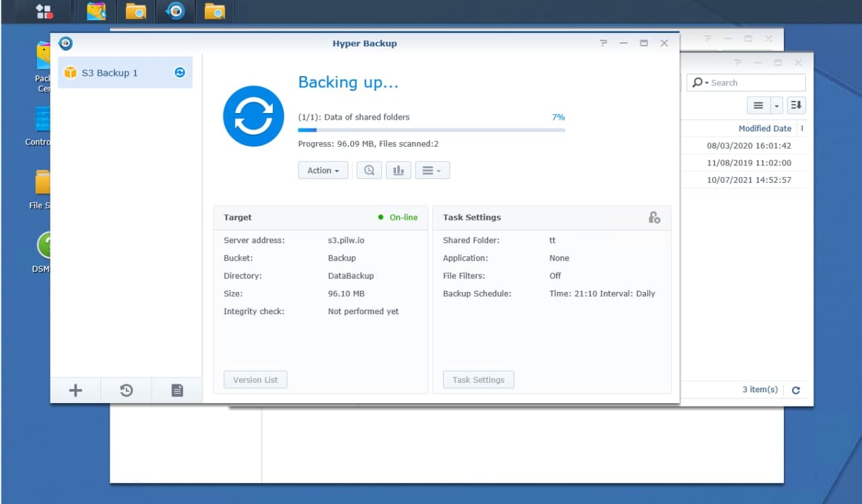Open the DSM main menu icon
This screenshot has width=862, height=504.
click(x=44, y=11)
